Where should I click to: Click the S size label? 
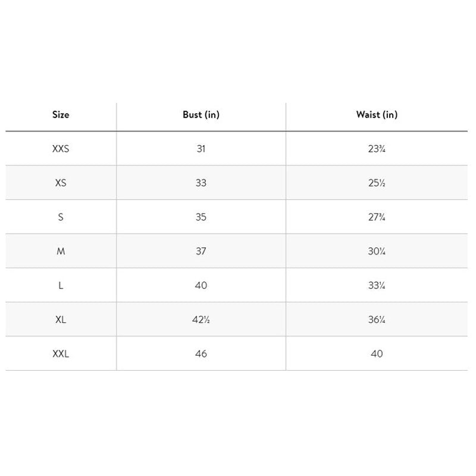[x=61, y=217]
